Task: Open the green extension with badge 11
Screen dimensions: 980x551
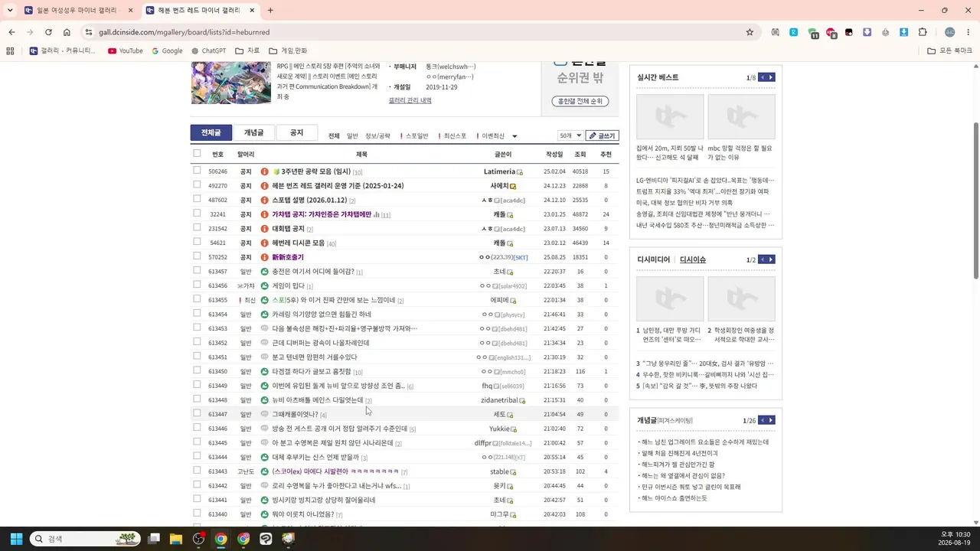Action: click(813, 33)
